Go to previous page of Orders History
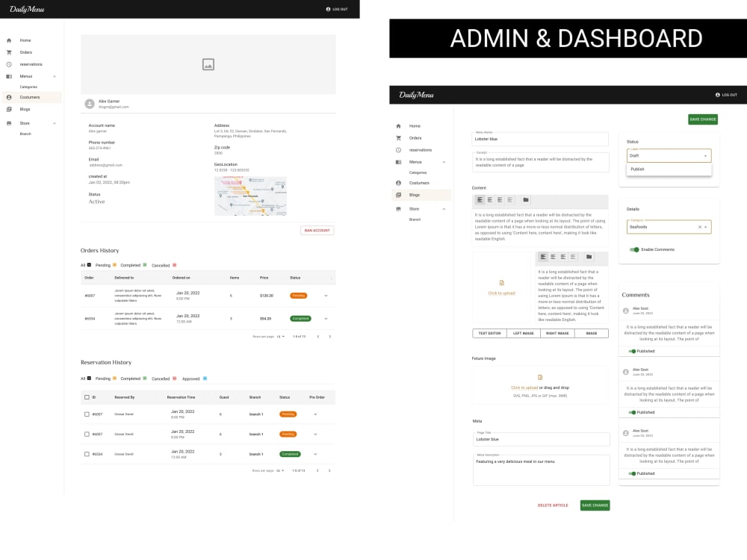The height and width of the screenshot is (560, 747). (x=317, y=337)
